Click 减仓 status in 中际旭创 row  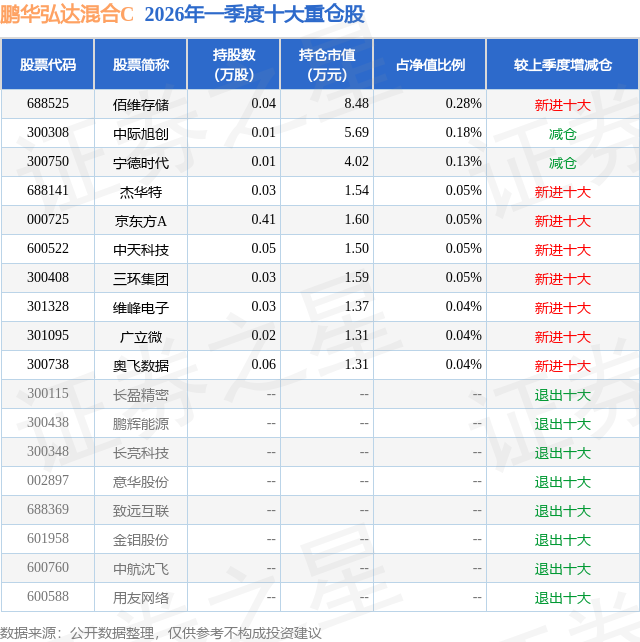point(563,134)
